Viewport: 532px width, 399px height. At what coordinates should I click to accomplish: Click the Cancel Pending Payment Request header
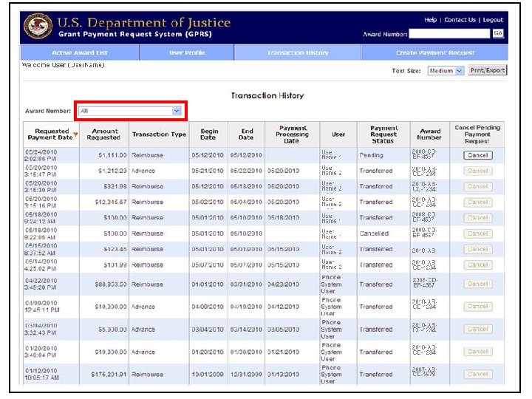[x=477, y=134]
